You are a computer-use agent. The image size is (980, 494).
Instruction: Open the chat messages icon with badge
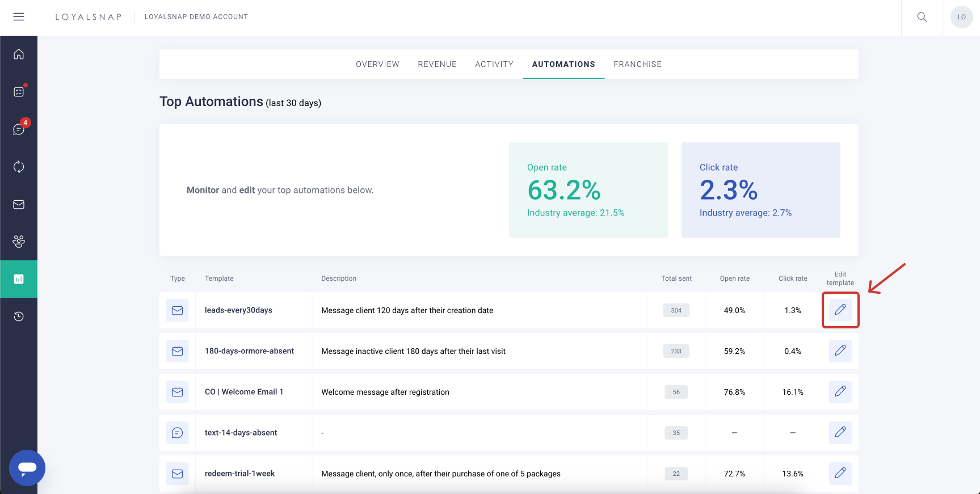tap(19, 129)
